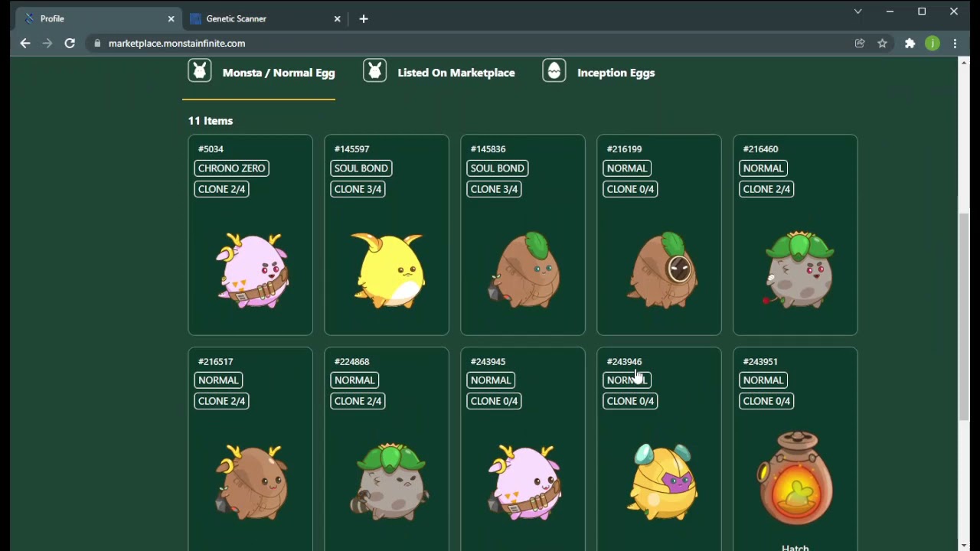Viewport: 980px width, 551px height.
Task: Open the browser extensions puzzle icon
Action: click(x=910, y=44)
